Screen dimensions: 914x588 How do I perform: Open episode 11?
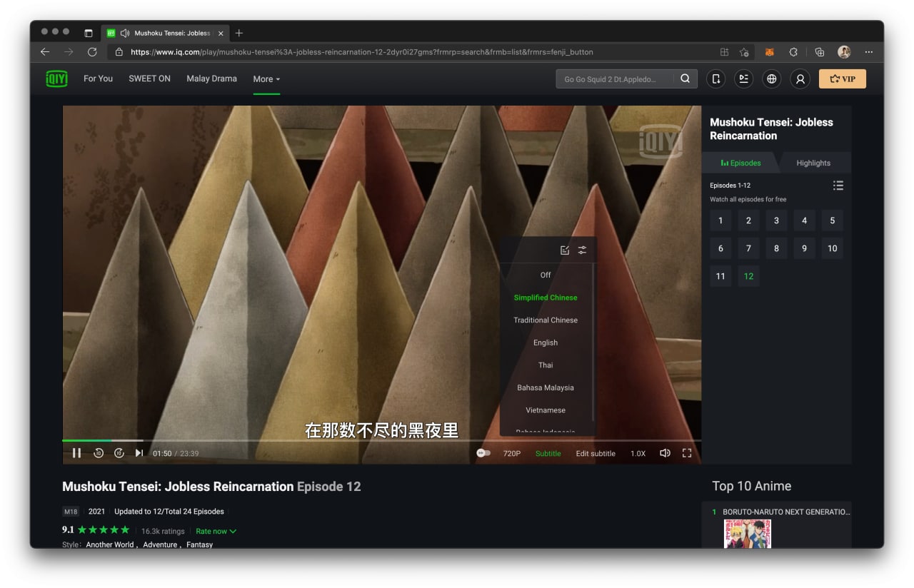coord(720,276)
